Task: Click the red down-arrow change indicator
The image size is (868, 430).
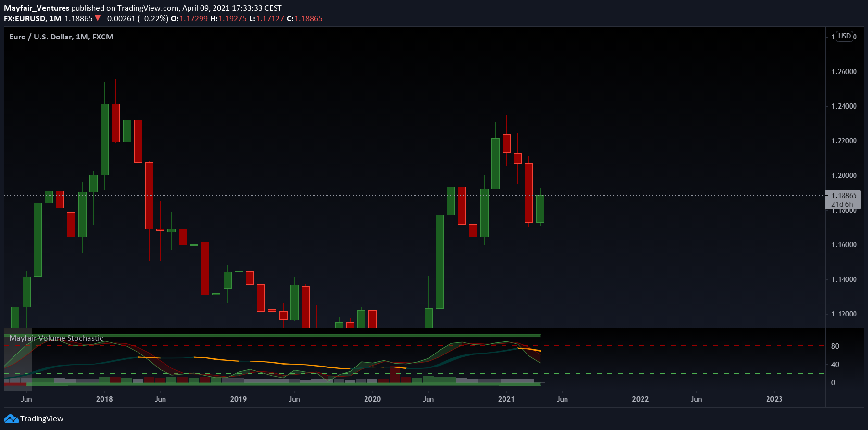Action: coord(98,18)
